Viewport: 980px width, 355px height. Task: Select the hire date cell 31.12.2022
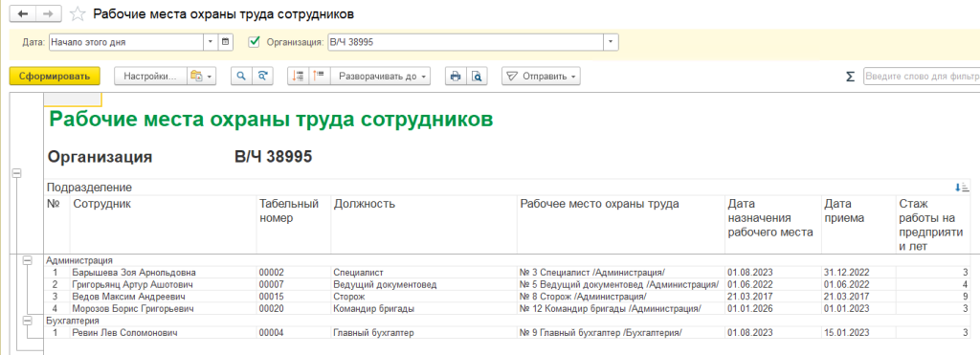858,273
